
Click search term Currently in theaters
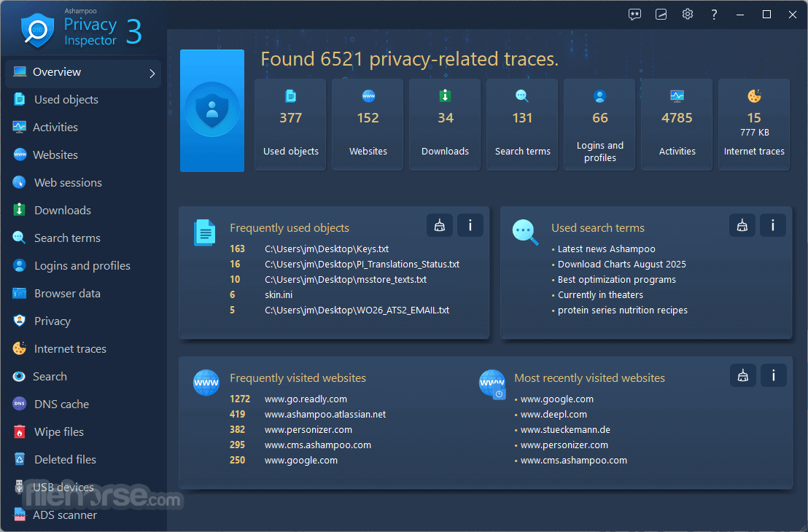pos(600,295)
